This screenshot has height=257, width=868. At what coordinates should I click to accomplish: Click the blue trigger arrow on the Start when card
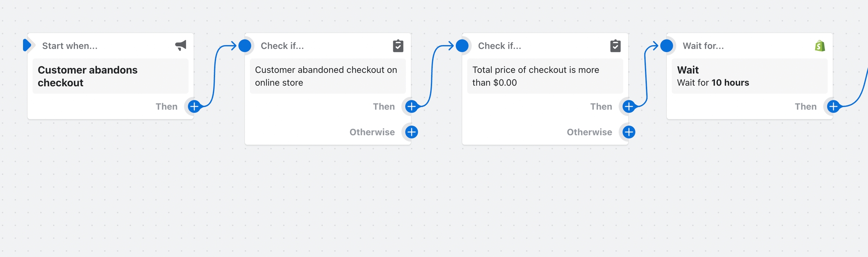click(x=27, y=45)
